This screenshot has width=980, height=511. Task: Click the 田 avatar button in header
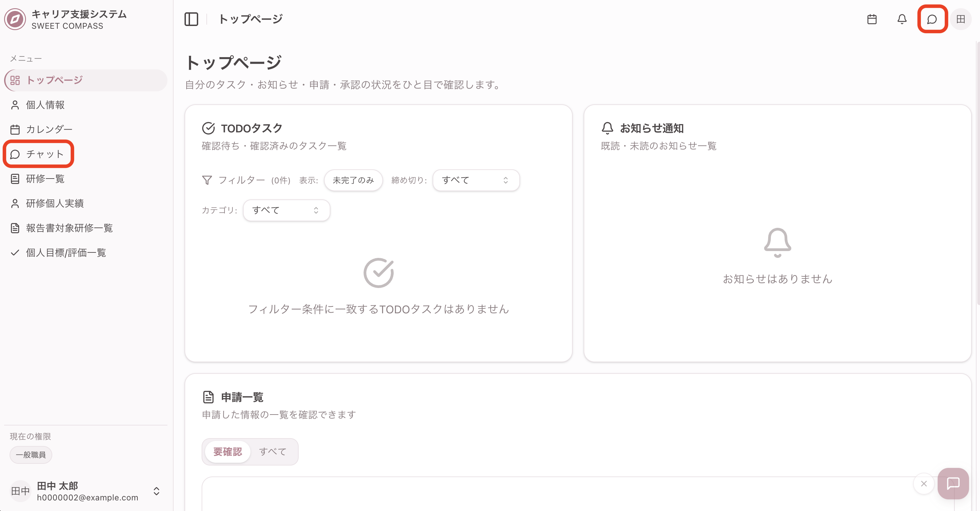pyautogui.click(x=961, y=19)
